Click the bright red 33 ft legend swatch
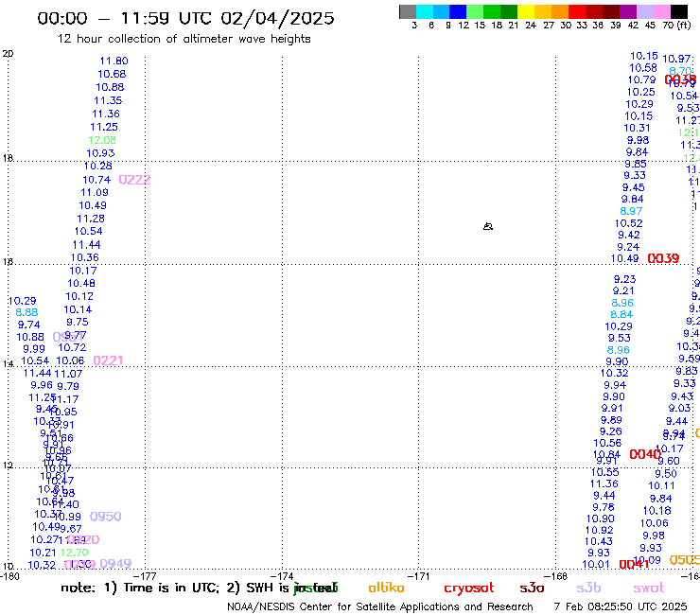 pos(577,11)
